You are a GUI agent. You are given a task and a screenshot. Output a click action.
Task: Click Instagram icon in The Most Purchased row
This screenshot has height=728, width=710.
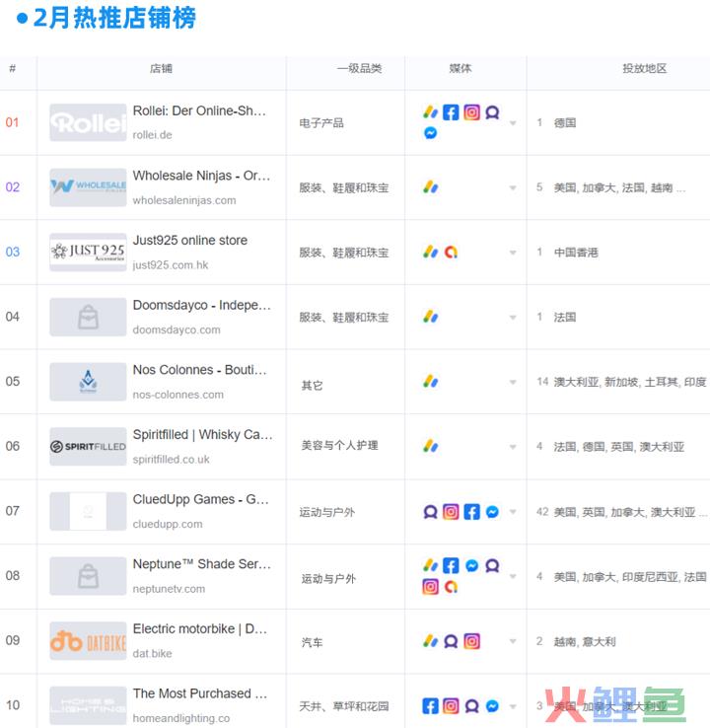pos(451,705)
